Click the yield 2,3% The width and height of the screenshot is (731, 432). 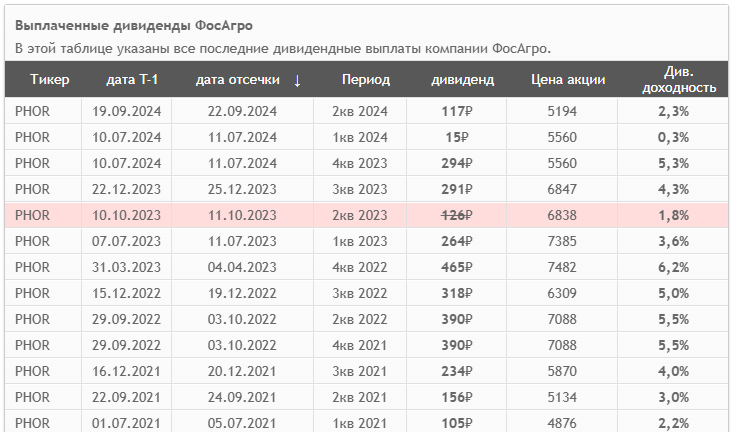pyautogui.click(x=674, y=111)
